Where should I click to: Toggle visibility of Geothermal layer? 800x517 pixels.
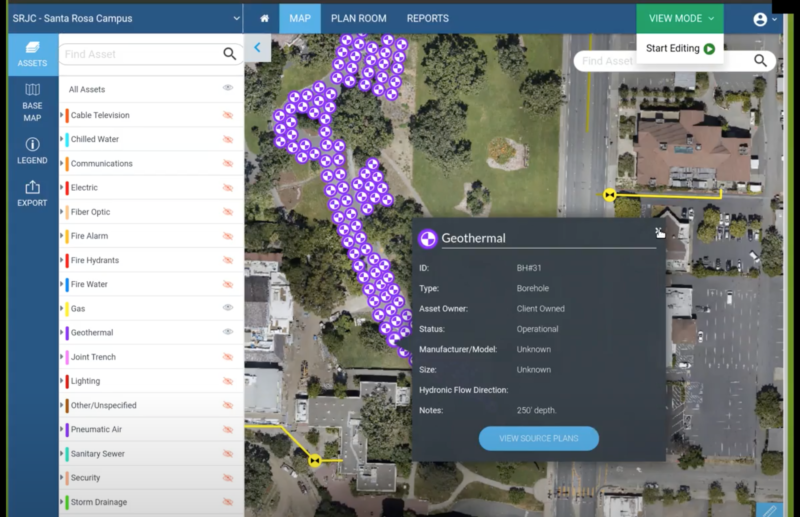(x=228, y=332)
